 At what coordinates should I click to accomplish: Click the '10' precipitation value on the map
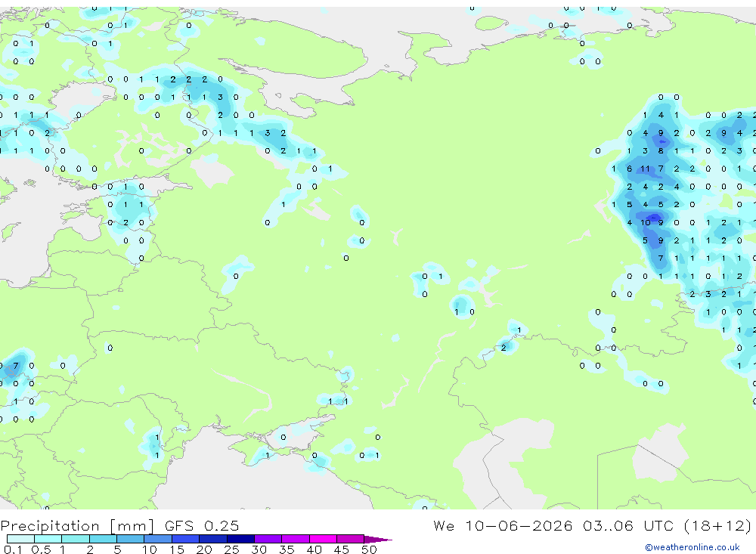(x=645, y=222)
